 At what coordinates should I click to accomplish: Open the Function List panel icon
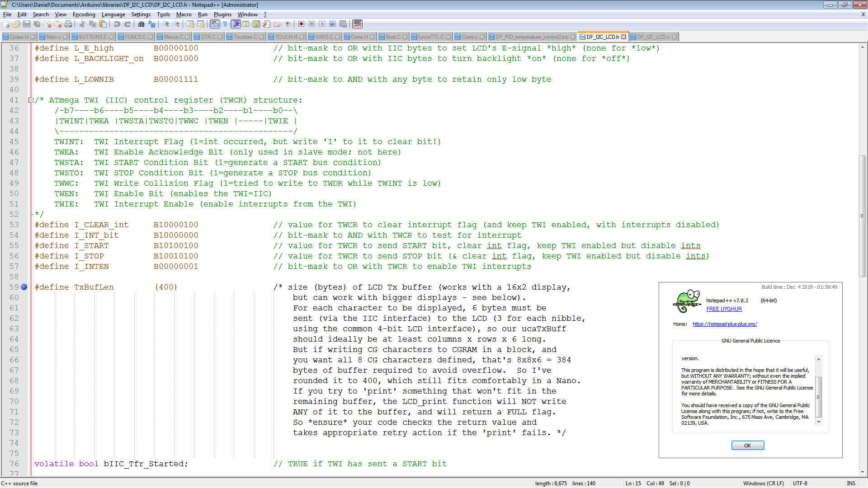pyautogui.click(x=267, y=24)
